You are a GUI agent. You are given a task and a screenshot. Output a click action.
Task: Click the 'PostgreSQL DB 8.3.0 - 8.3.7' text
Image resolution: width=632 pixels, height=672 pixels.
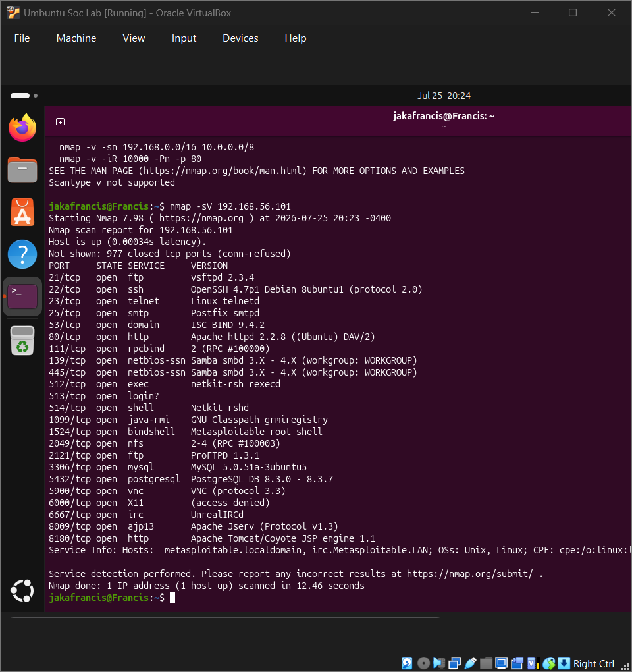(x=261, y=479)
